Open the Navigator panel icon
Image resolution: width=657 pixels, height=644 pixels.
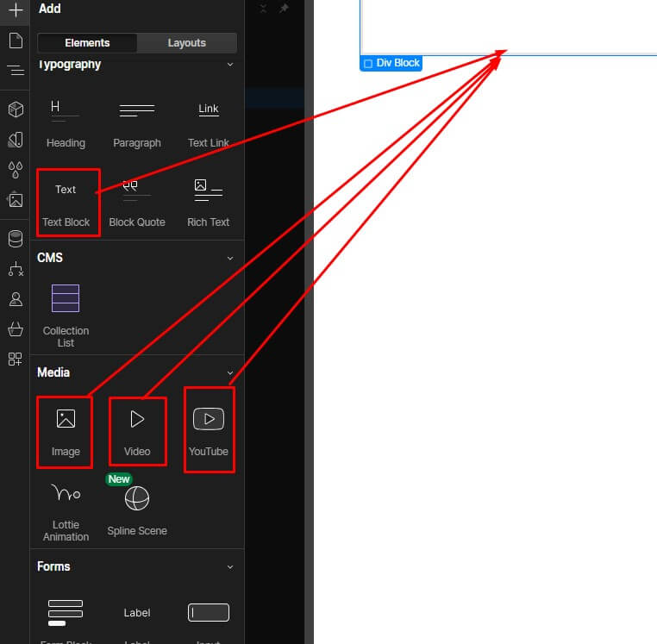[16, 70]
